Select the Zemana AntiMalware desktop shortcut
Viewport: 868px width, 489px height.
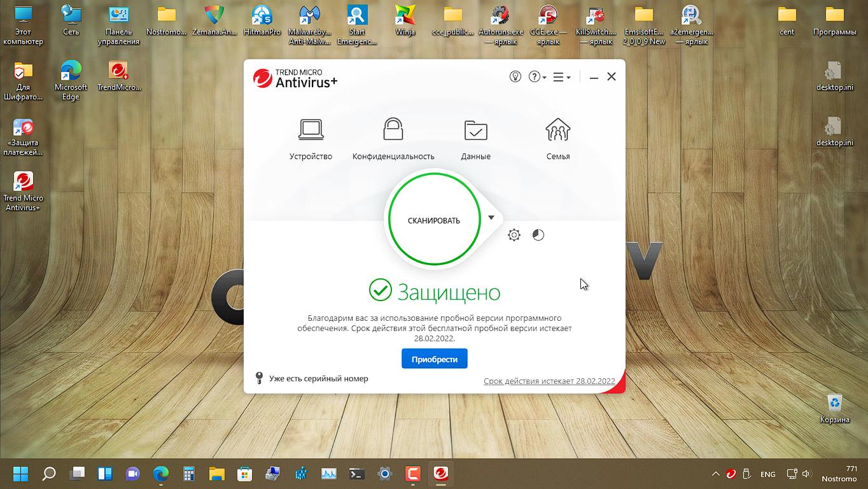click(214, 20)
